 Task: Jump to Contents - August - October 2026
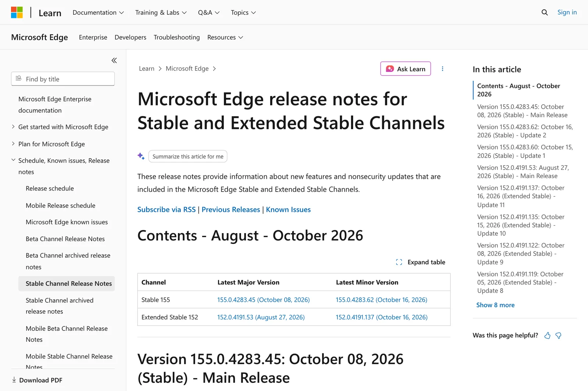click(519, 90)
